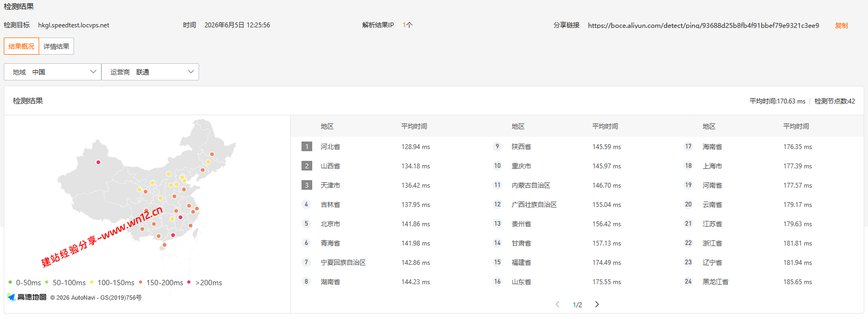Click the 1/2 page indicator
The image size is (868, 319).
tap(577, 305)
